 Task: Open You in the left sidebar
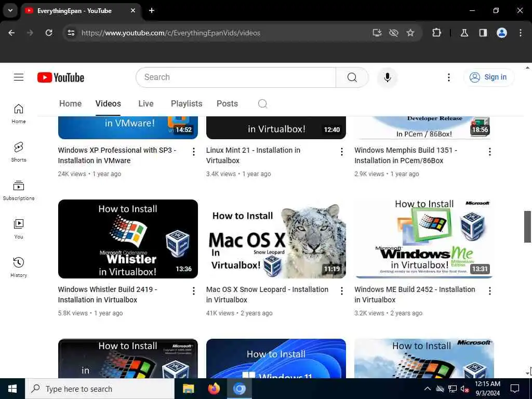(x=19, y=229)
